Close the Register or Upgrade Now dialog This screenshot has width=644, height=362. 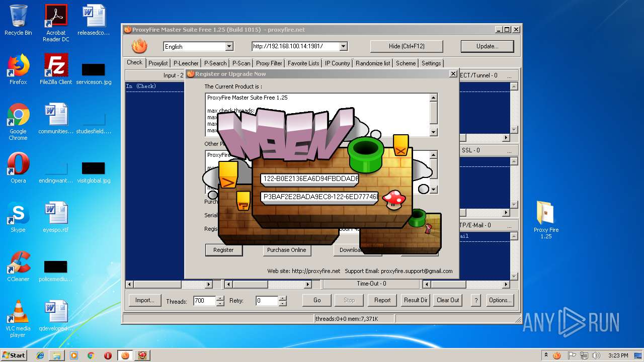tap(453, 74)
